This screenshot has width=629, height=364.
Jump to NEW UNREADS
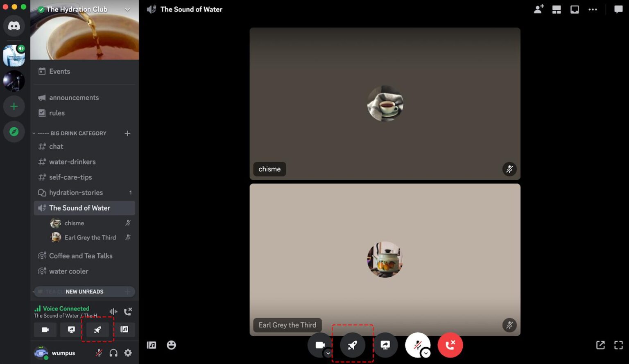pos(84,292)
